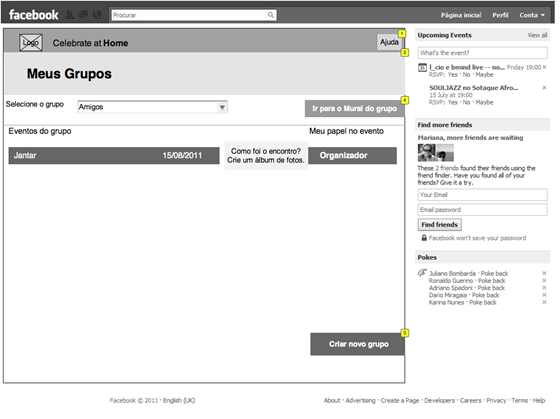Open the Terms footer link
560x419 pixels.
click(519, 400)
